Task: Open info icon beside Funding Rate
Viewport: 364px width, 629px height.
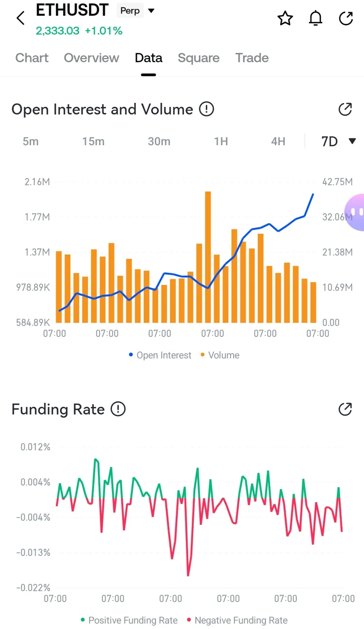Action: pos(118,409)
